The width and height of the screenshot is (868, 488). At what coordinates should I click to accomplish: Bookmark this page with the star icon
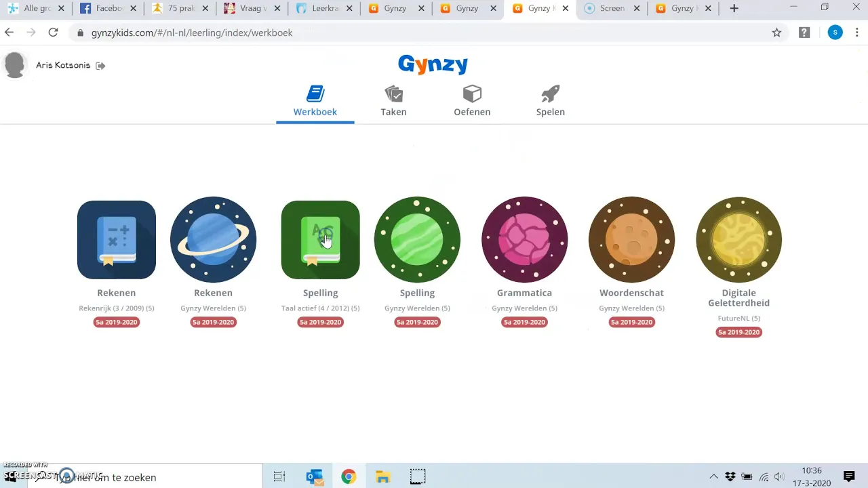pyautogui.click(x=776, y=33)
